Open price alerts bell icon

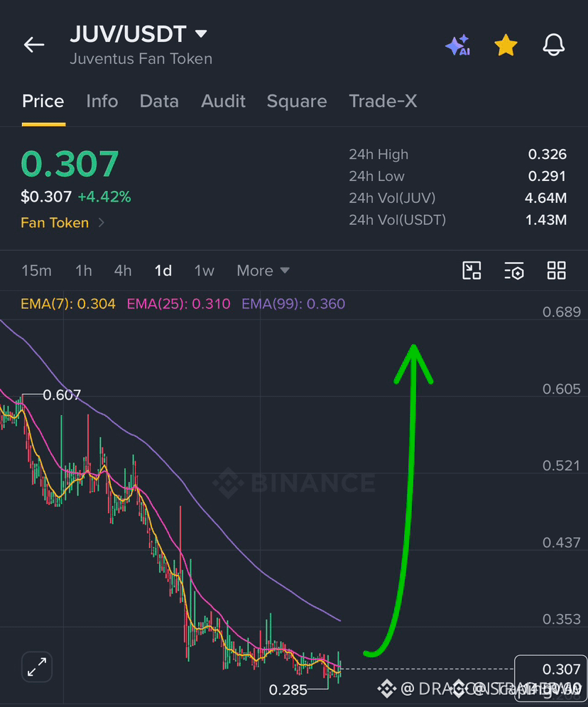[553, 45]
